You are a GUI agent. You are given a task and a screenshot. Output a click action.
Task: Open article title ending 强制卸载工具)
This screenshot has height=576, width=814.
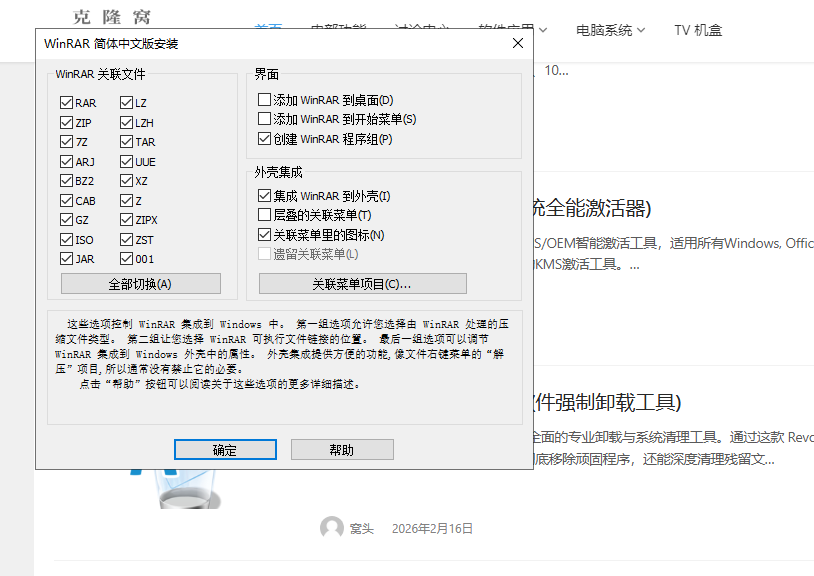pyautogui.click(x=607, y=403)
